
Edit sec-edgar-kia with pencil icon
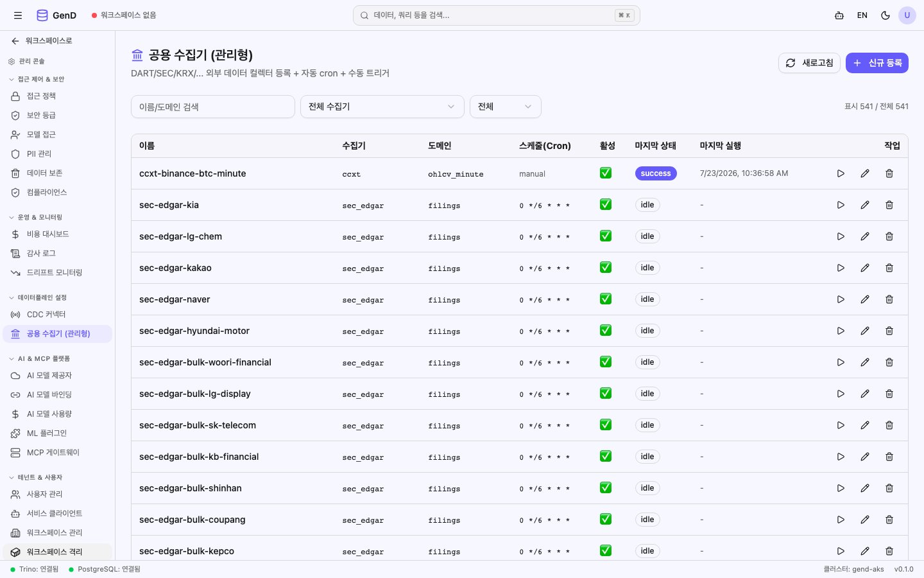[865, 205]
